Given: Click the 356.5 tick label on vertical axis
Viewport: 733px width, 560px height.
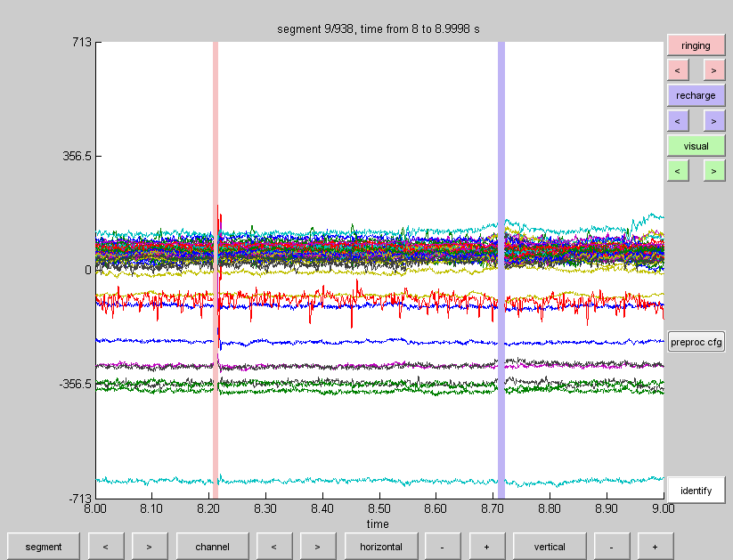Looking at the screenshot, I should coord(77,156).
